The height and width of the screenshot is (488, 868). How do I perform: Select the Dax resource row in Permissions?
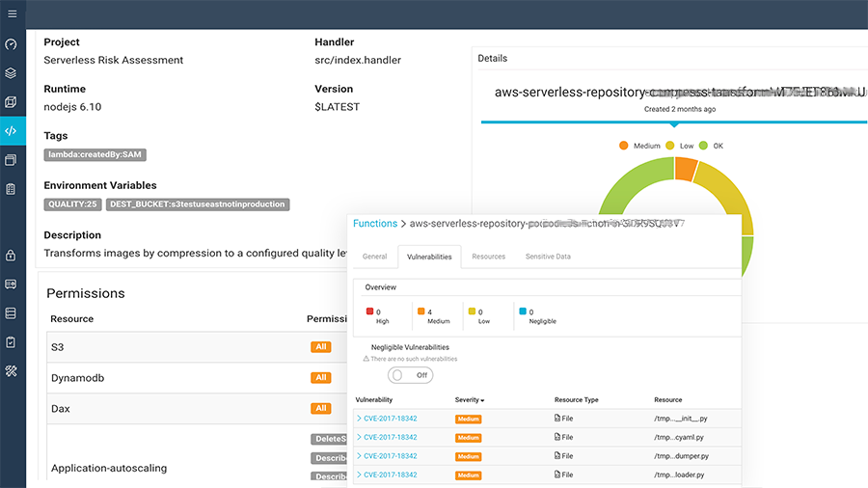pos(197,409)
